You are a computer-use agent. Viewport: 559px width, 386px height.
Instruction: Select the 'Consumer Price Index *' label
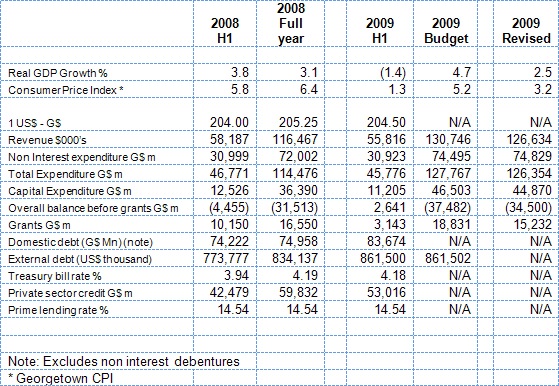coord(66,90)
